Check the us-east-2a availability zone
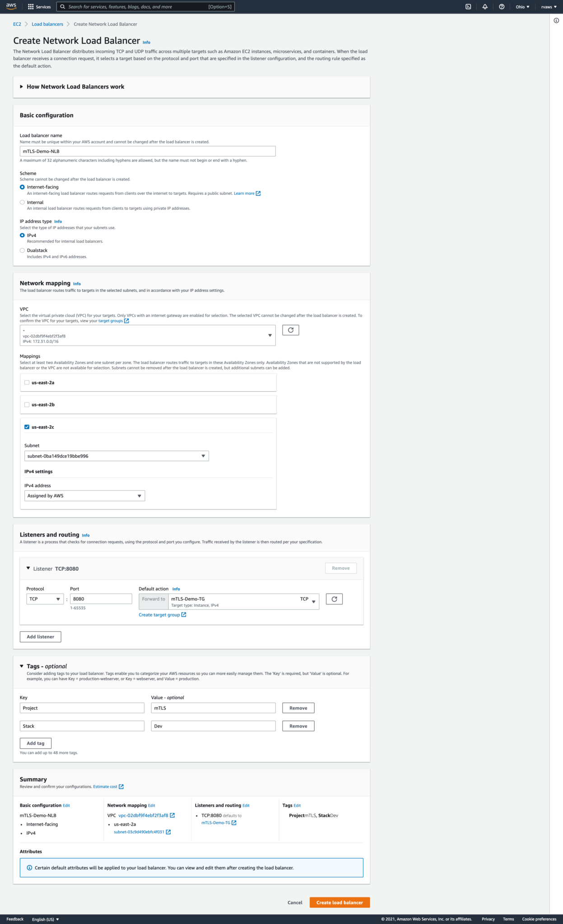Screen dimensions: 563x924 pyautogui.click(x=27, y=383)
